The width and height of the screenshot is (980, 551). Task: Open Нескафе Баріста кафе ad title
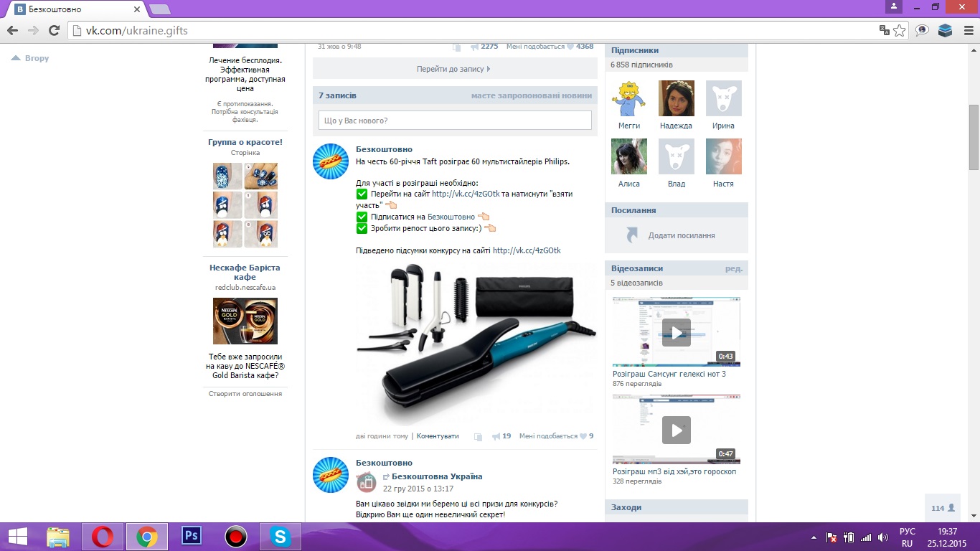(245, 272)
